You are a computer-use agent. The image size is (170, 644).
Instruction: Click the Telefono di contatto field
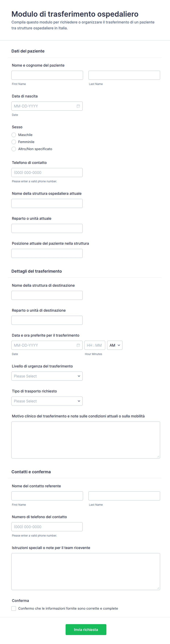click(47, 173)
